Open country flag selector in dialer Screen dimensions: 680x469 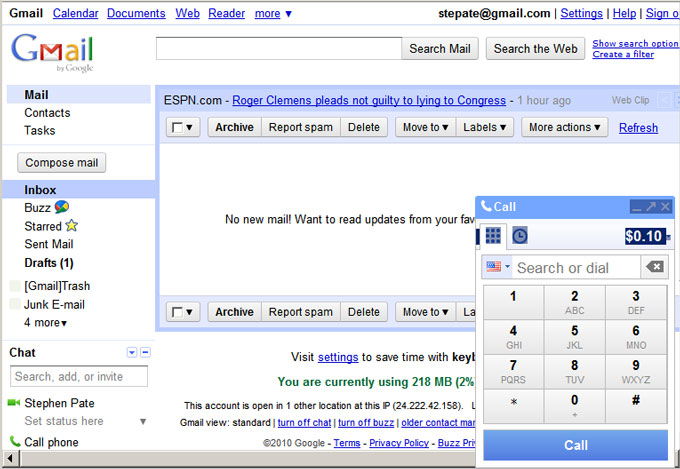click(x=497, y=266)
